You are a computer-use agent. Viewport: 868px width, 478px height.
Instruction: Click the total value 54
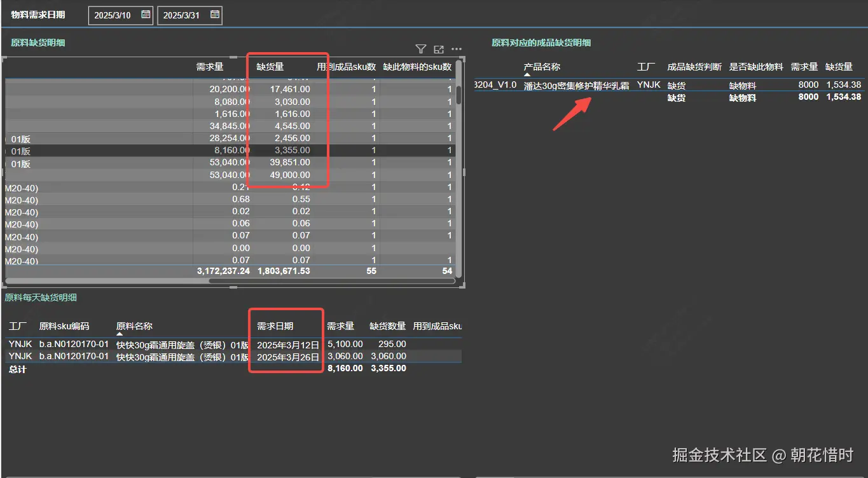(446, 271)
